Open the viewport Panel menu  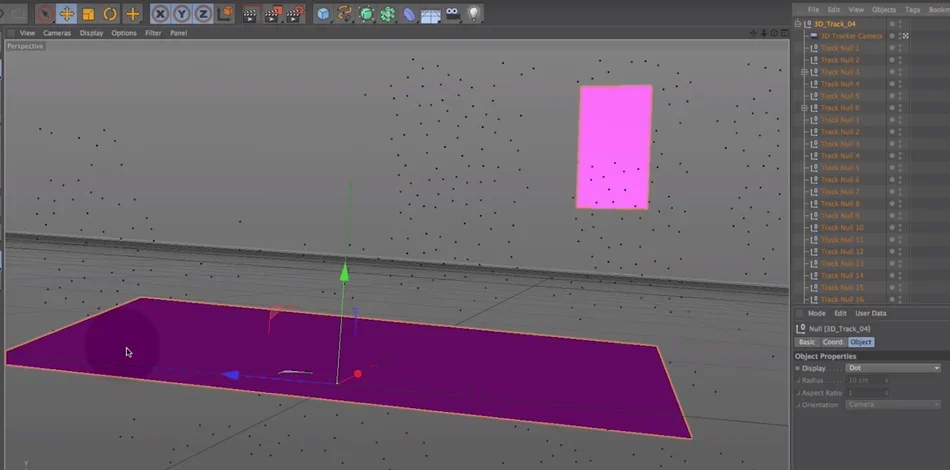click(x=178, y=33)
